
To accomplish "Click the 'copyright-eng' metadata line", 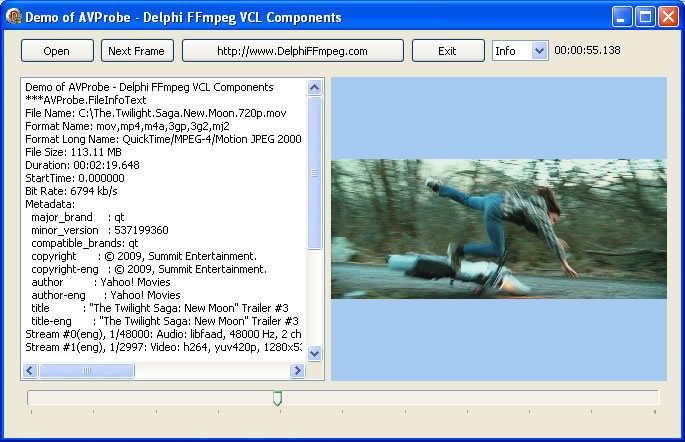I will point(149,269).
